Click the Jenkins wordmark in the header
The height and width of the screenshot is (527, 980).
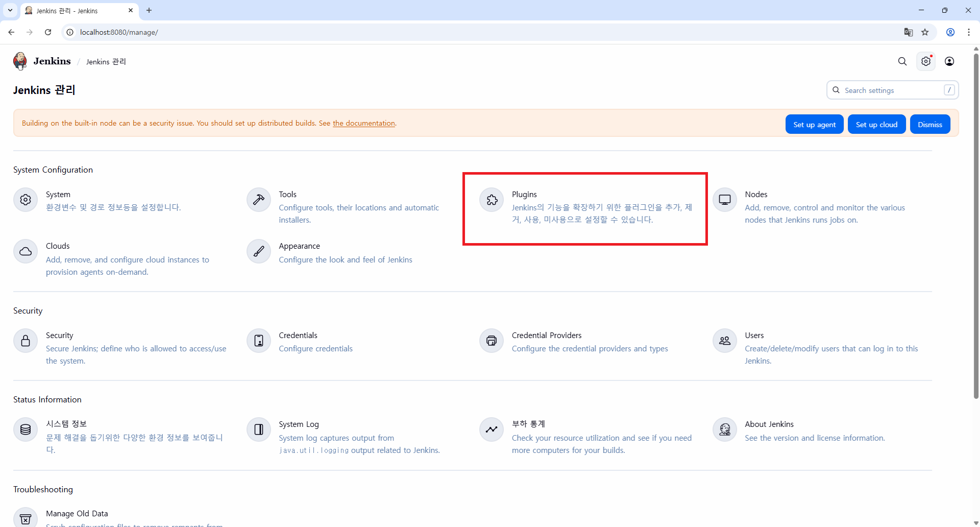52,61
